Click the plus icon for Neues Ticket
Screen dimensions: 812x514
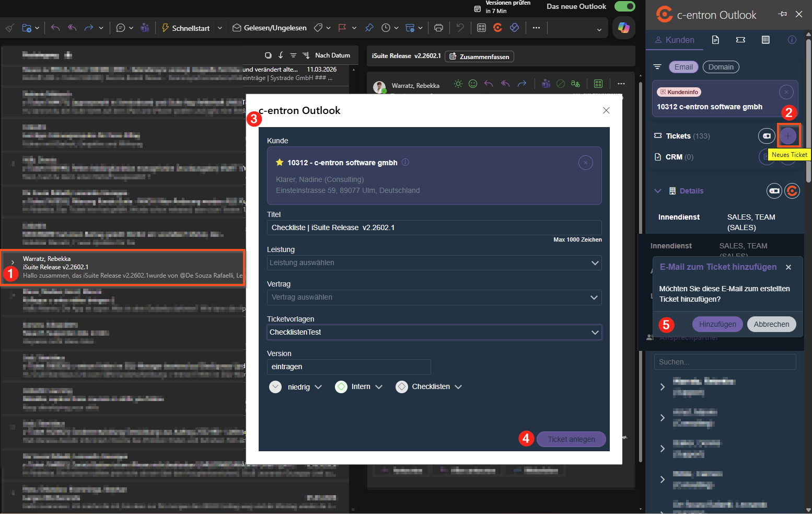[788, 136]
